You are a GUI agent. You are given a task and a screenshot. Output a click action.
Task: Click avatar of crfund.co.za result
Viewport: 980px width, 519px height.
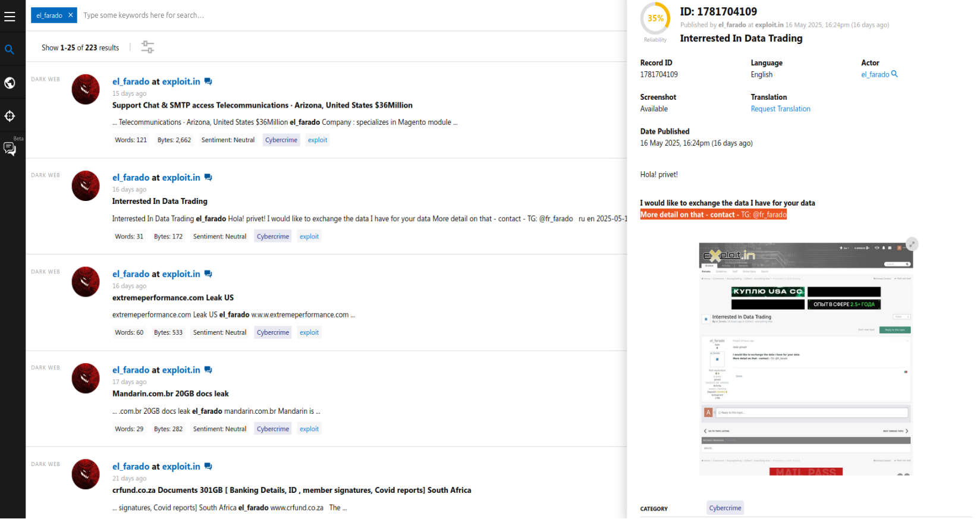click(86, 474)
